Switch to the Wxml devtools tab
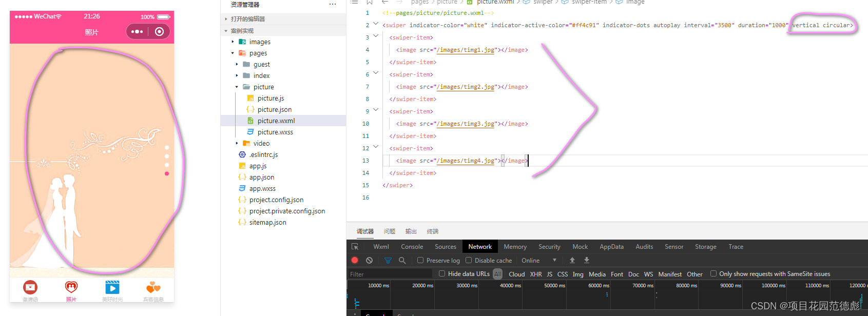Image resolution: width=868 pixels, height=316 pixels. pyautogui.click(x=381, y=247)
